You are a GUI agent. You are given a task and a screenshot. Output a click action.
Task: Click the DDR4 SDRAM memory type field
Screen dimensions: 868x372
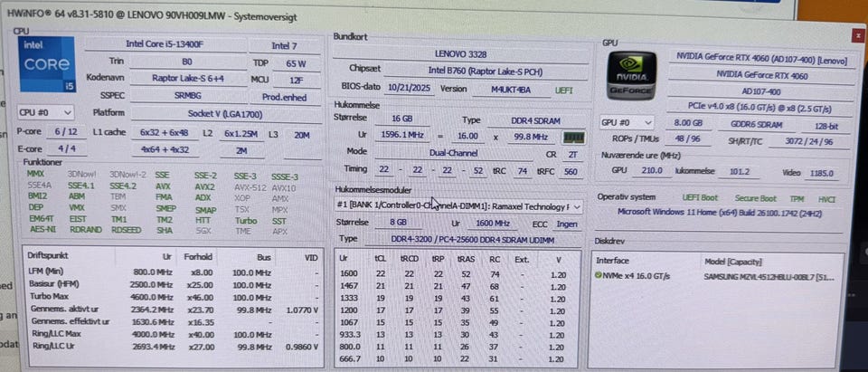tap(535, 120)
